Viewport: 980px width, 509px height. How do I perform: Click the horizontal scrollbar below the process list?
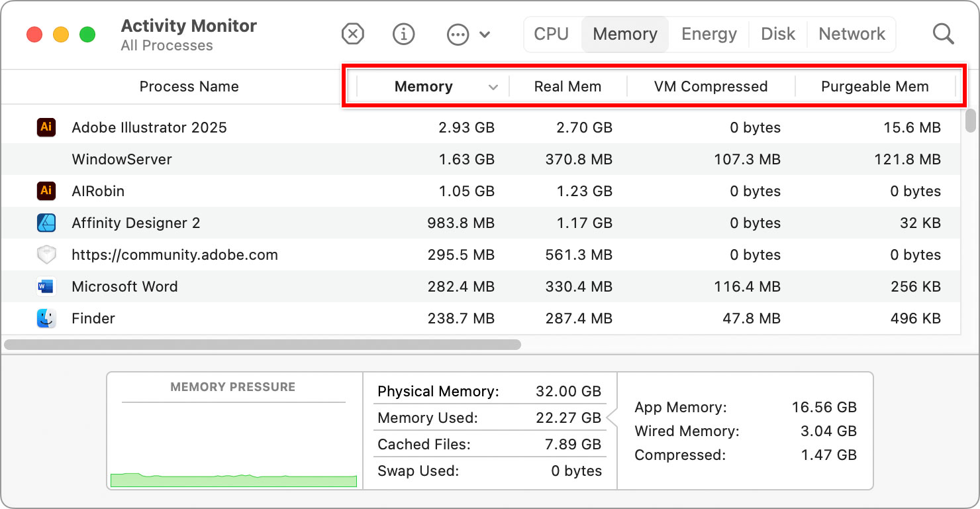pyautogui.click(x=262, y=344)
